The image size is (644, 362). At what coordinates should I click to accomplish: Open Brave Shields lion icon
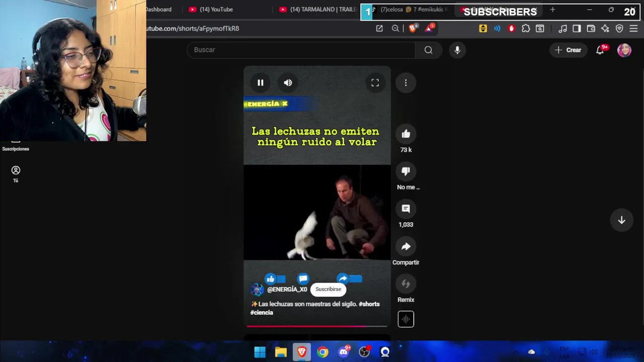(413, 29)
